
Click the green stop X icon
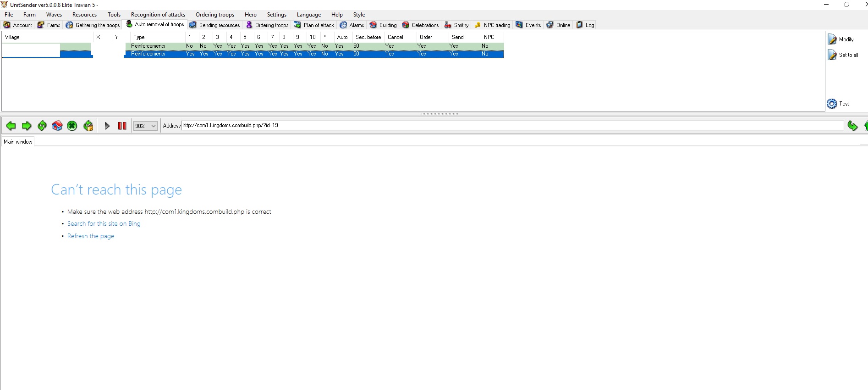tap(72, 126)
